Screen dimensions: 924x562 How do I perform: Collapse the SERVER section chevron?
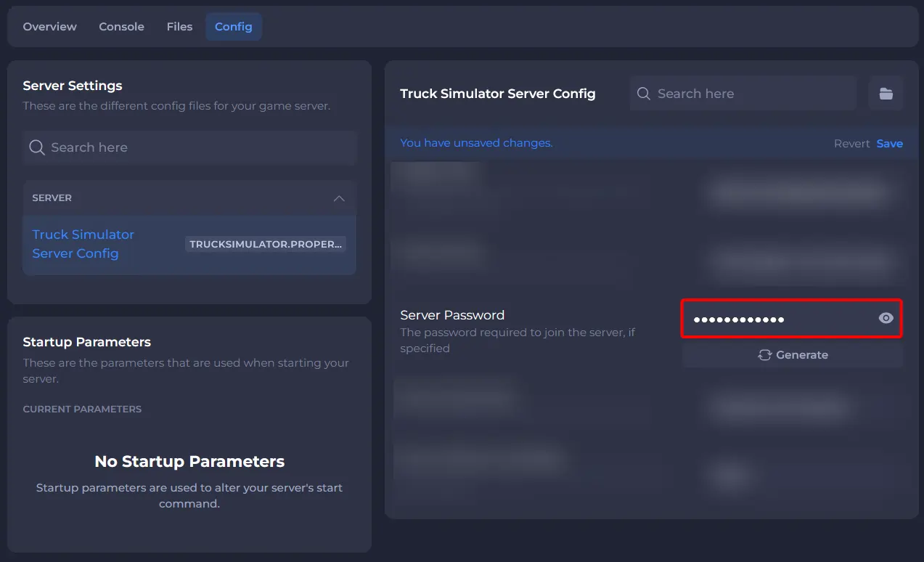[339, 198]
